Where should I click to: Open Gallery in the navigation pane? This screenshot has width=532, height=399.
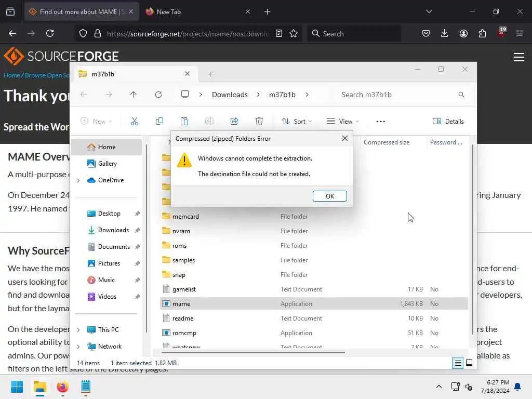point(107,164)
